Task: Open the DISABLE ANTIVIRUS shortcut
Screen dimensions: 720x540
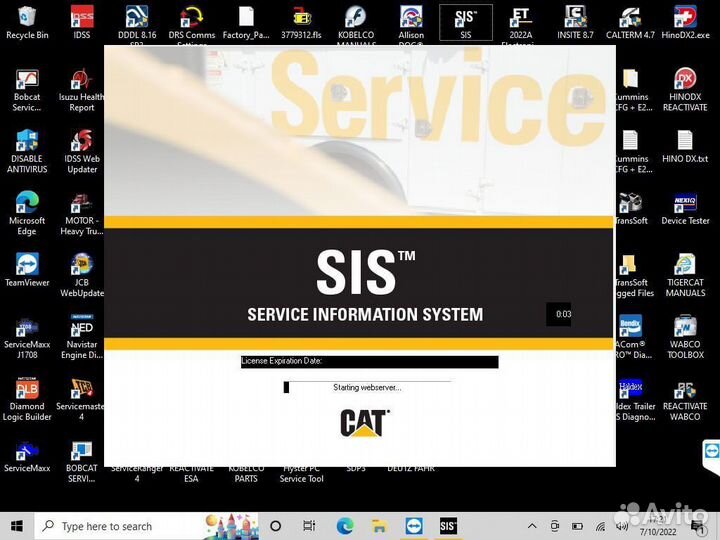Action: coord(27,152)
